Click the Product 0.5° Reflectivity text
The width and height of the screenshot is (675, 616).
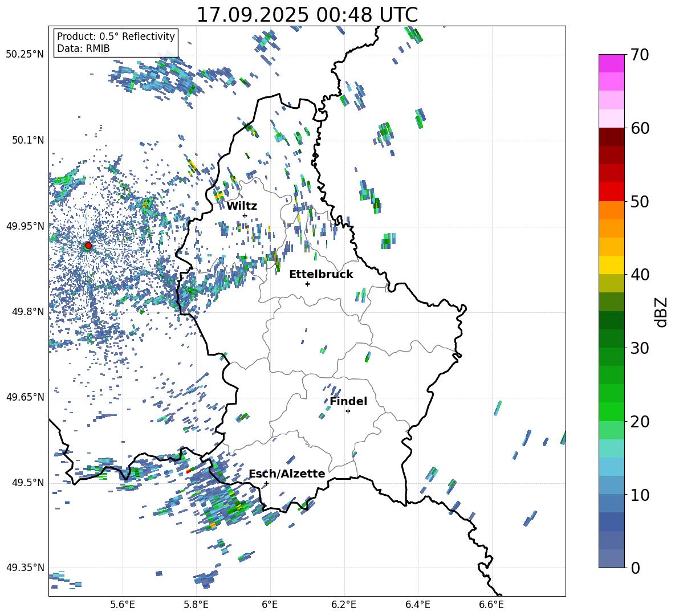116,36
